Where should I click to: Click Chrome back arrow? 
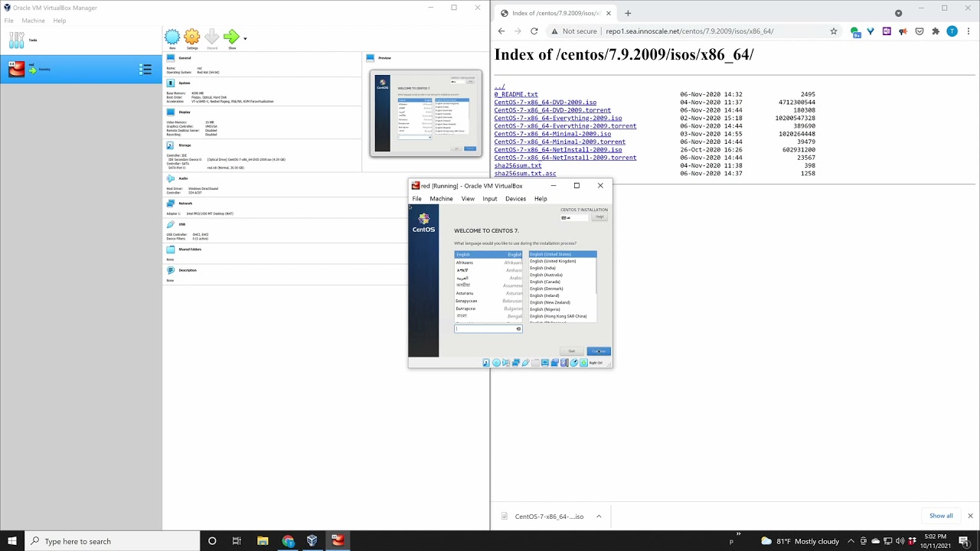(501, 31)
